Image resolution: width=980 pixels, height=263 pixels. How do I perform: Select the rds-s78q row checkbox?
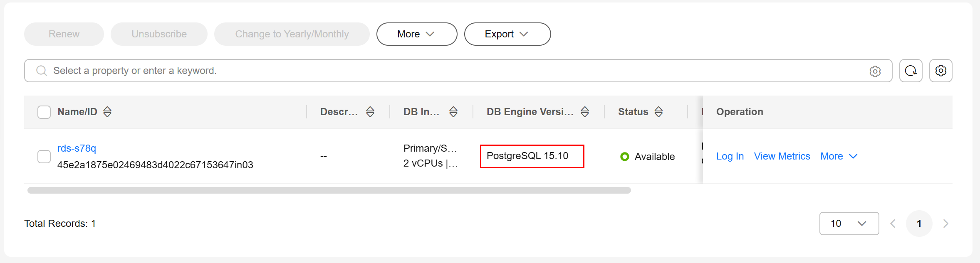click(x=44, y=157)
